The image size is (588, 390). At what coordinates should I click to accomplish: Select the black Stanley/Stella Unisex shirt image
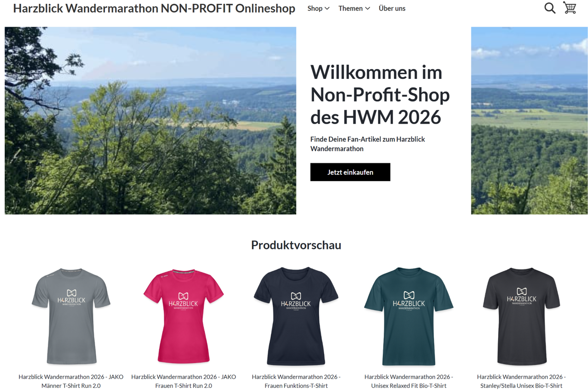click(x=521, y=316)
